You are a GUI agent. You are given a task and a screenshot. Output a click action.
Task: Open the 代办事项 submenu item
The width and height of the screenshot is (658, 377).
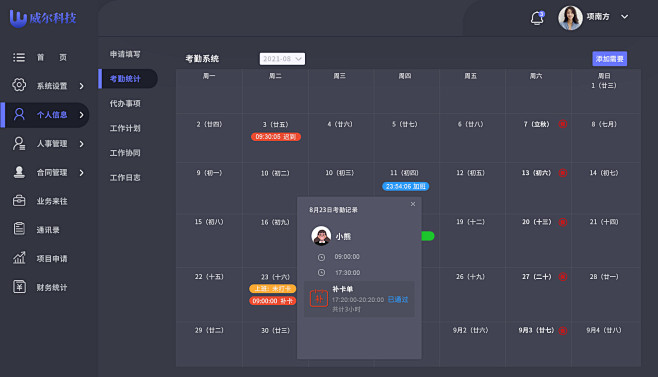(x=125, y=103)
